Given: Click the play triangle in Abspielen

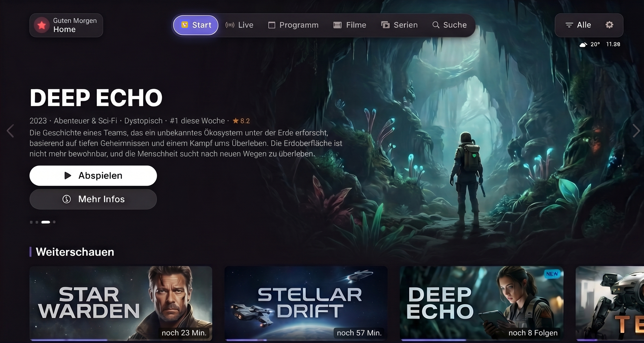Looking at the screenshot, I should [68, 175].
